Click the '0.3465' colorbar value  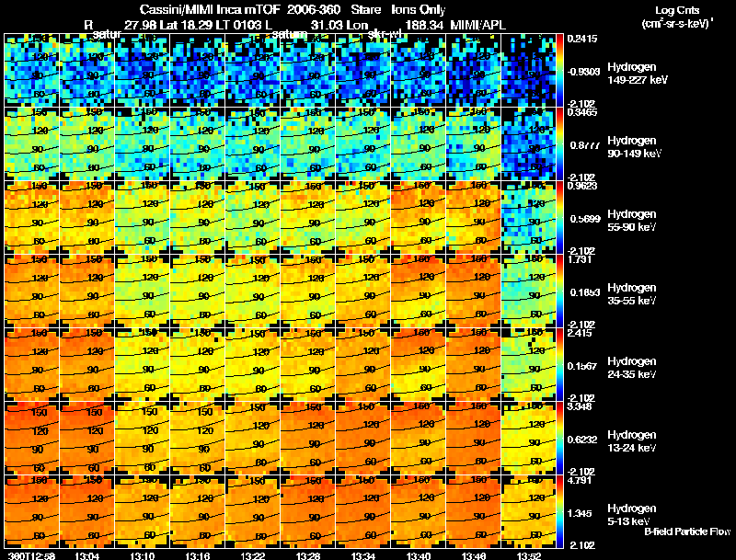pyautogui.click(x=582, y=112)
